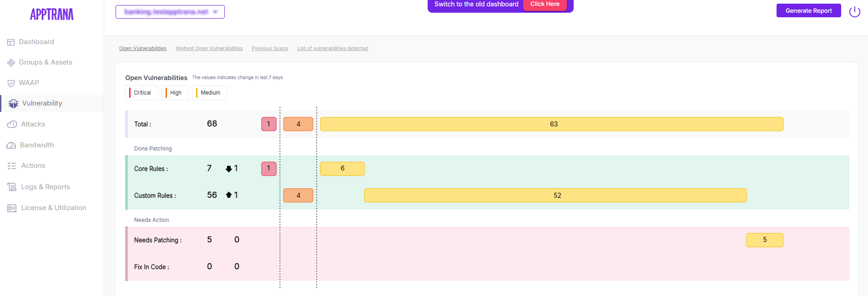The width and height of the screenshot is (868, 296).
Task: Click the WAAP shield icon
Action: (x=11, y=83)
